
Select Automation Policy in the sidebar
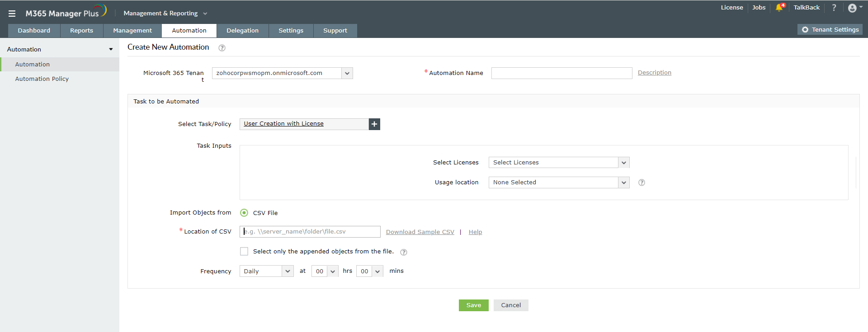tap(60, 79)
